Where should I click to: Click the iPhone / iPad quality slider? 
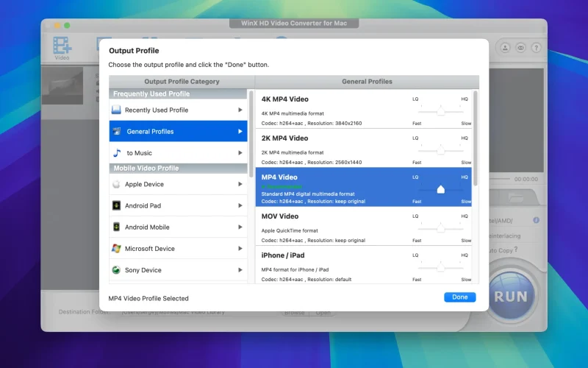pos(440,267)
